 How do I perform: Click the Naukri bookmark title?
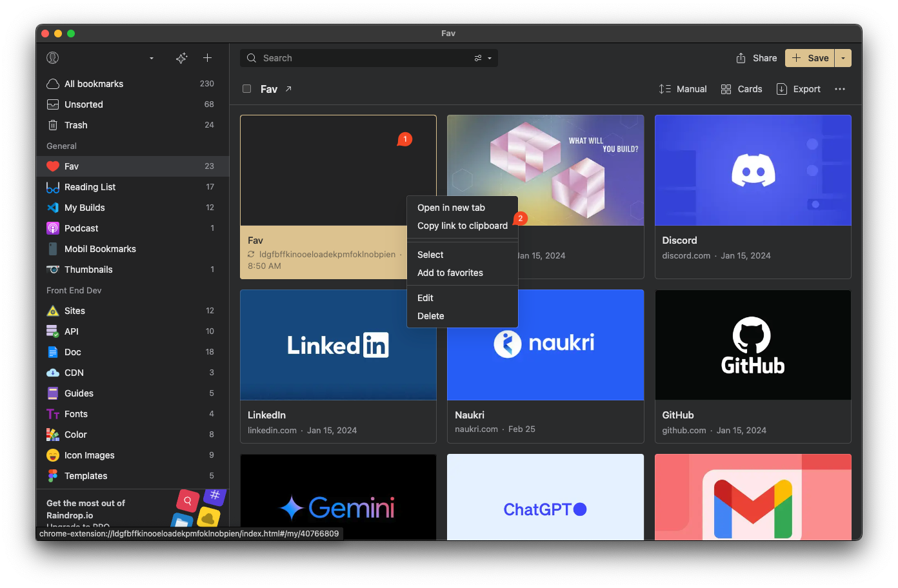click(470, 415)
